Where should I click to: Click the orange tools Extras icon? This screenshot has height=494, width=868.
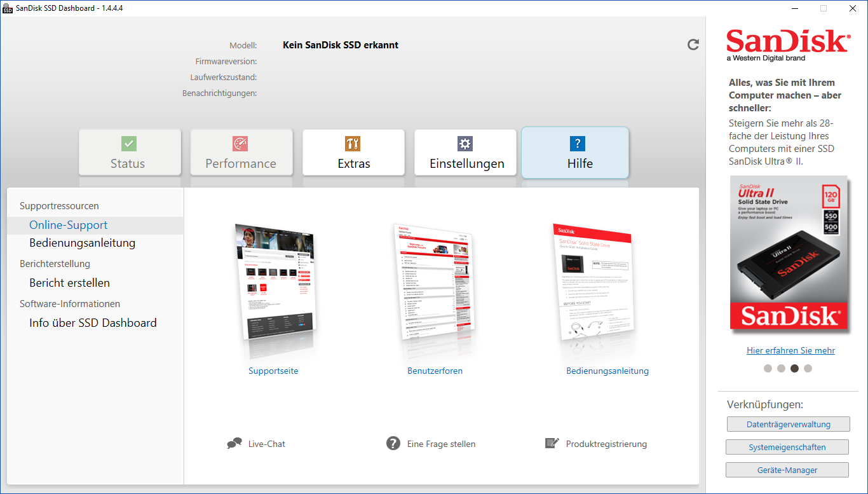coord(353,144)
